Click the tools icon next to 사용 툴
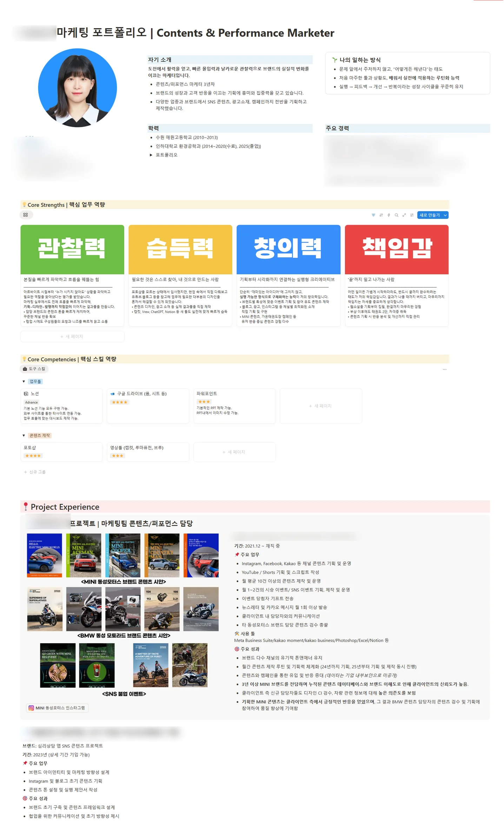The height and width of the screenshot is (821, 504). coord(237,633)
